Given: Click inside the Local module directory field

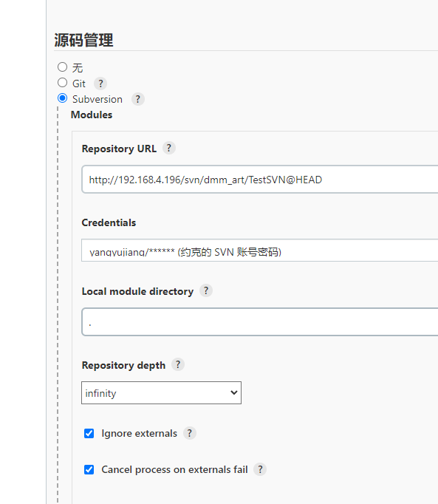Looking at the screenshot, I should click(x=260, y=322).
